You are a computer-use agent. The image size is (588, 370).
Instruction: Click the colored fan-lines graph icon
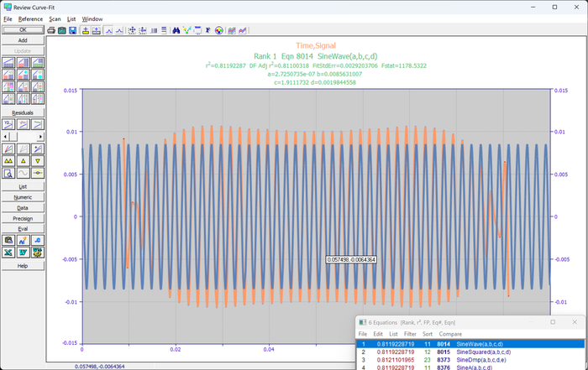click(x=8, y=149)
